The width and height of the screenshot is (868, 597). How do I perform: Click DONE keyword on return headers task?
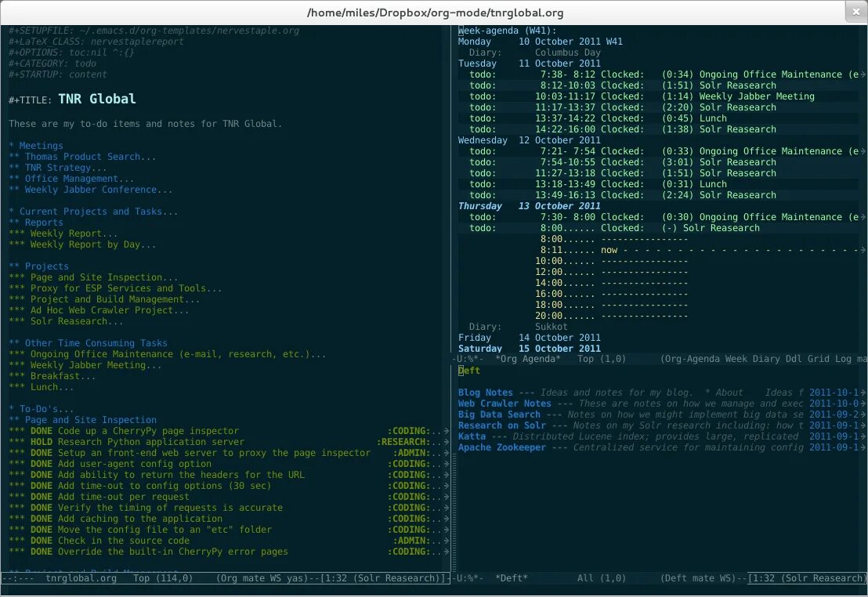(42, 475)
